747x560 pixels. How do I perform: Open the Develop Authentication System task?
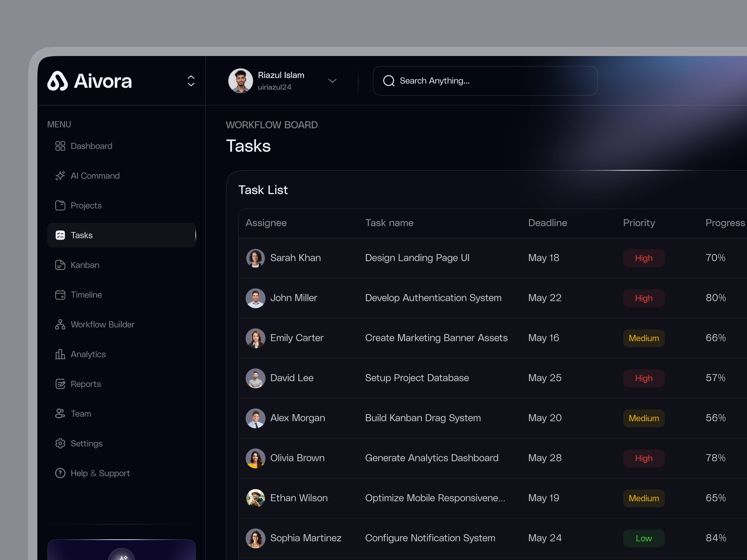(x=433, y=298)
